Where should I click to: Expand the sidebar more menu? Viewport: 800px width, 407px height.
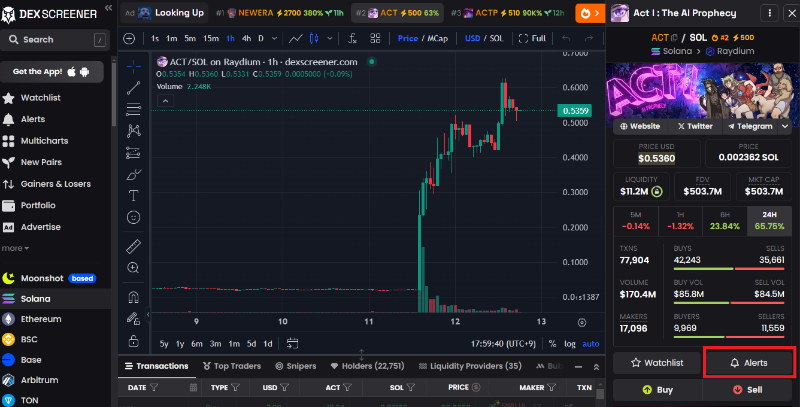15,248
